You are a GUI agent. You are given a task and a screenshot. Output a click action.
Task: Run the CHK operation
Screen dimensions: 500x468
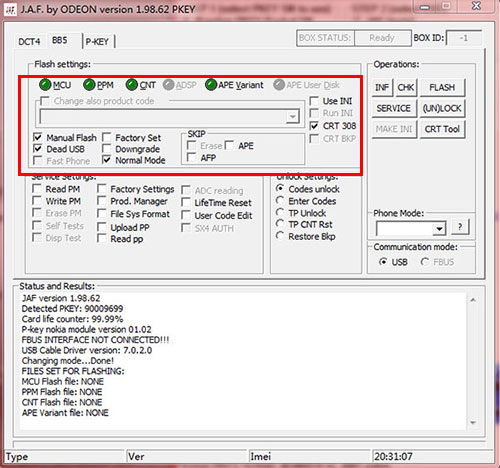406,87
